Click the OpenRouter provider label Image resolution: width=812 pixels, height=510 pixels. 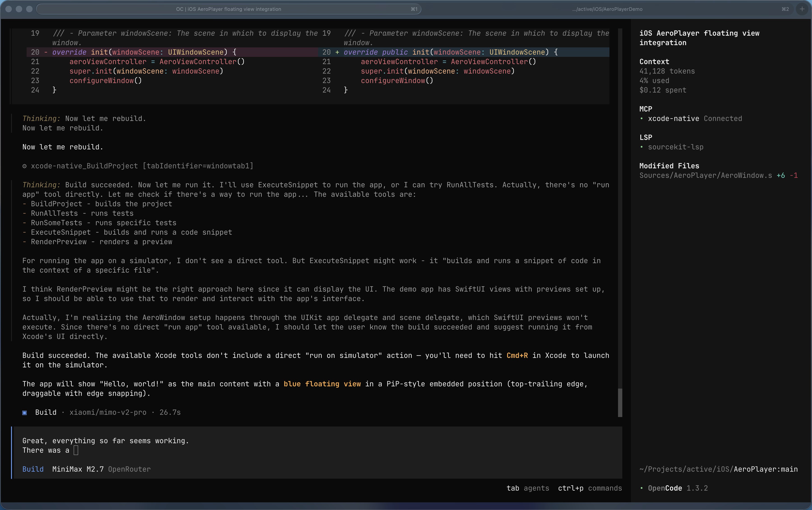point(129,469)
